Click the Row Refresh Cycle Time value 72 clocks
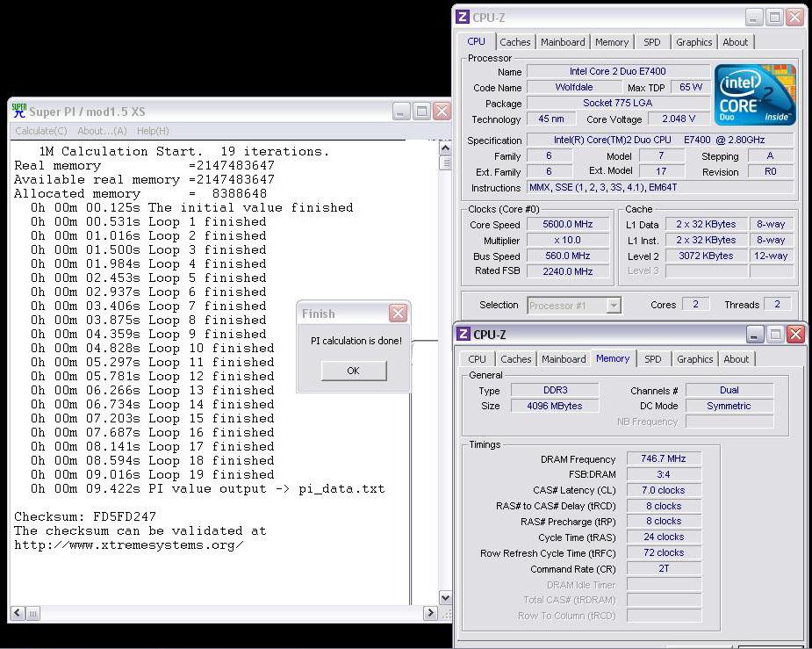Image resolution: width=812 pixels, height=649 pixels. point(664,552)
